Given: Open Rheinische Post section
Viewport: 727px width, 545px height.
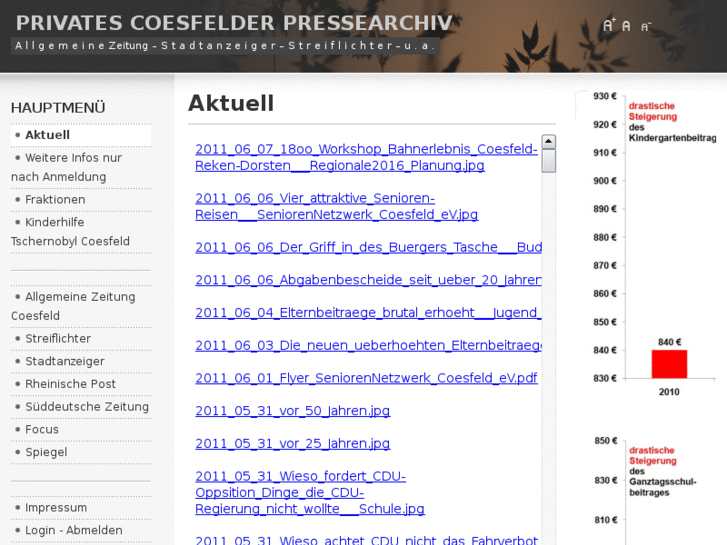Looking at the screenshot, I should pyautogui.click(x=81, y=384).
